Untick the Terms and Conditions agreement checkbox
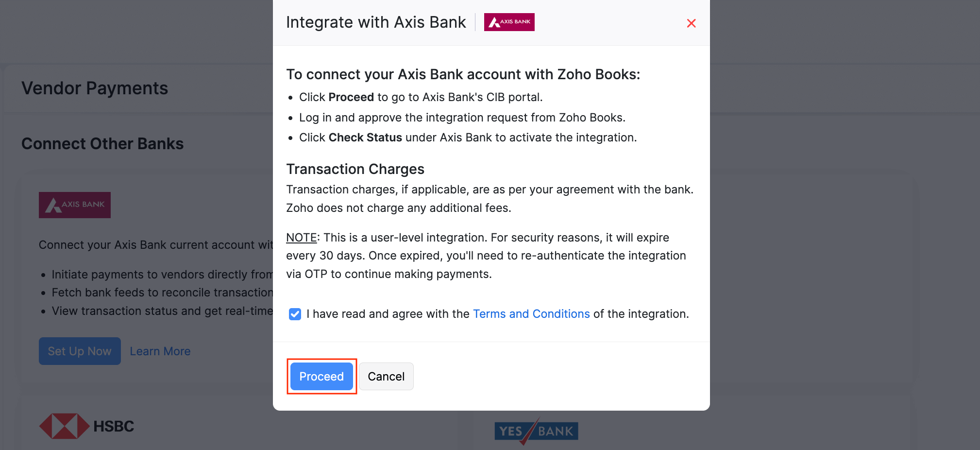 coord(295,314)
